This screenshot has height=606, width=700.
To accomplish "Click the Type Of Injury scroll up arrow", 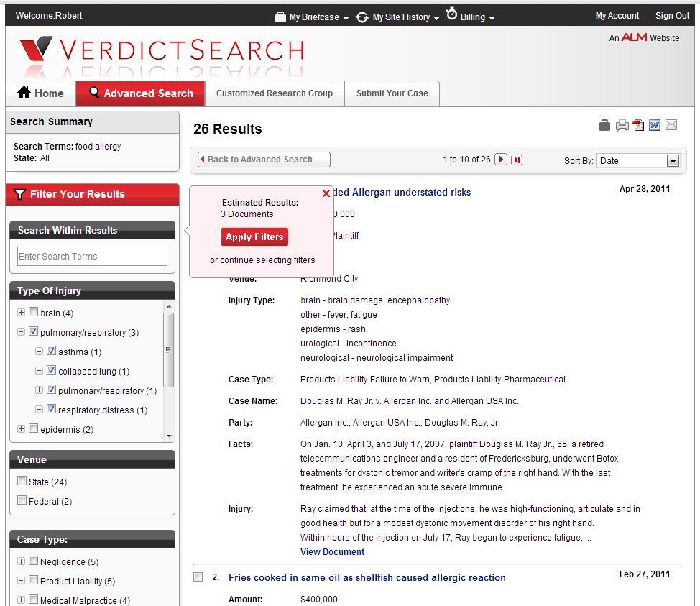I will click(x=168, y=306).
